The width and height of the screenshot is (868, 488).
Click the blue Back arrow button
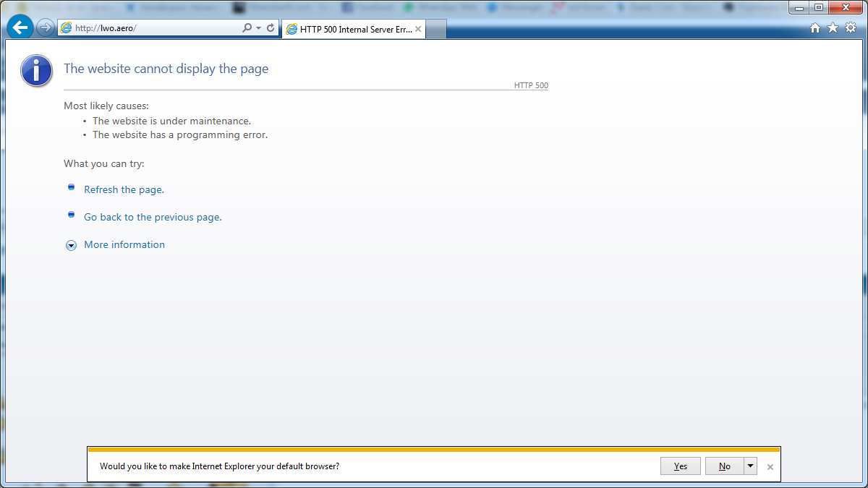click(20, 27)
